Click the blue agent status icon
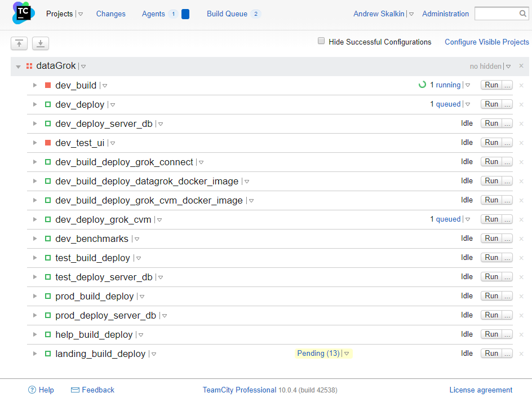532x397 pixels. 185,14
